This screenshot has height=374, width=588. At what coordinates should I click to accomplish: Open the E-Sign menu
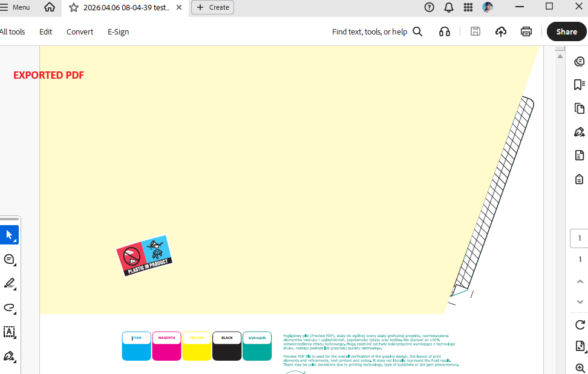click(x=118, y=31)
